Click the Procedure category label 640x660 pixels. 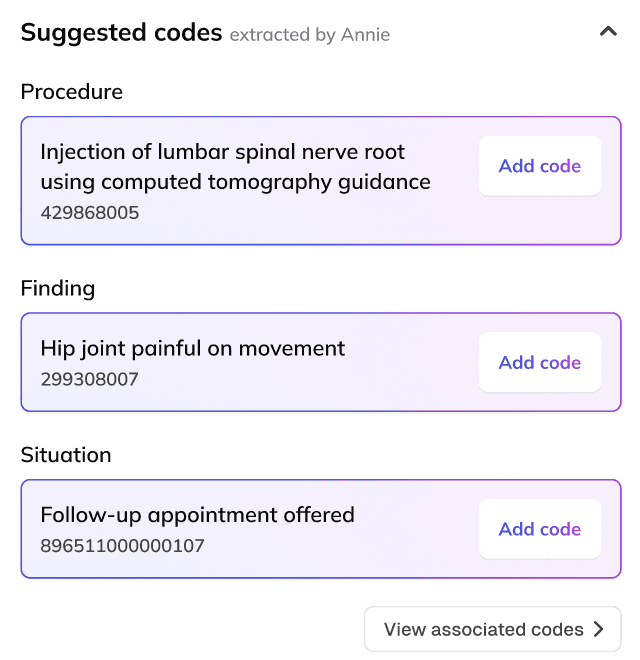pos(72,92)
